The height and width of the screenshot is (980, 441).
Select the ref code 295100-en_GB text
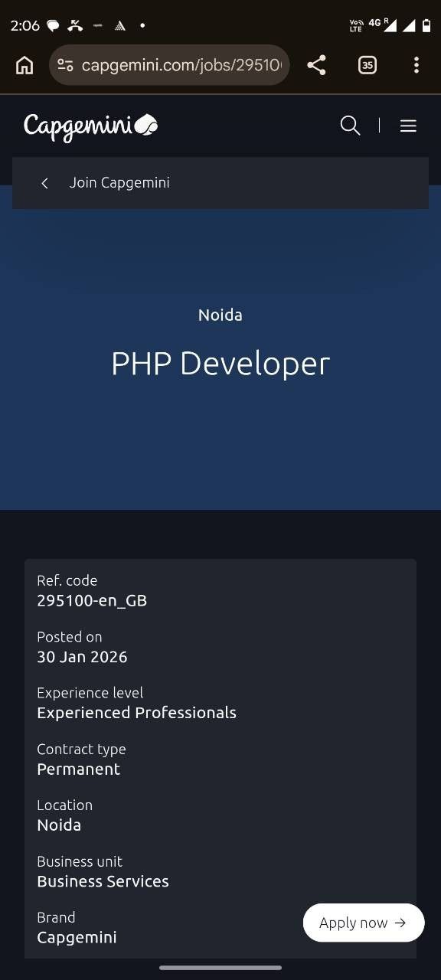(x=92, y=601)
